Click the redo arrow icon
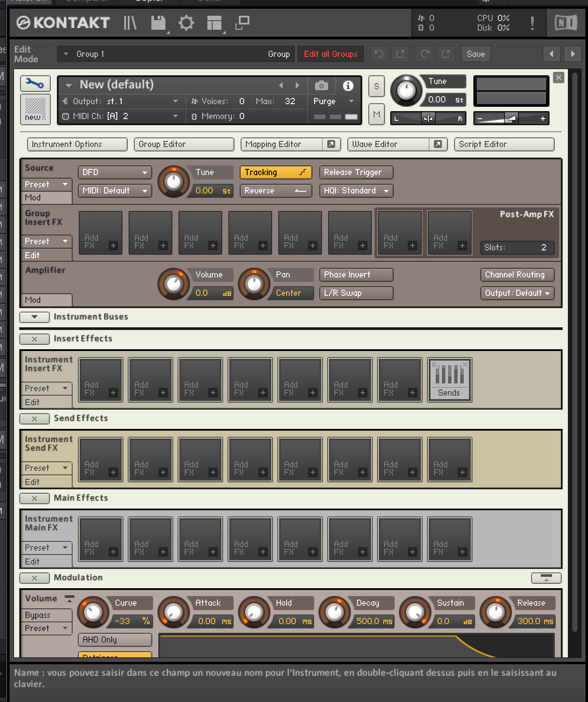 click(424, 54)
